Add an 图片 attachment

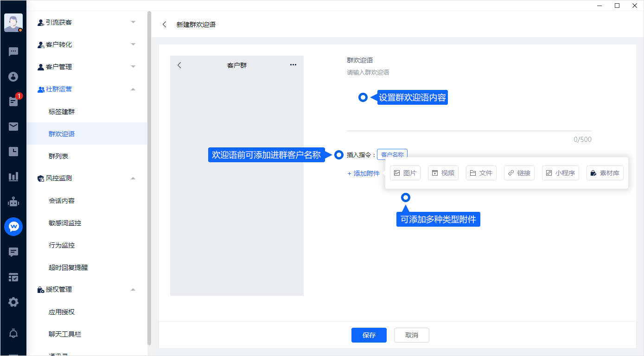click(405, 173)
